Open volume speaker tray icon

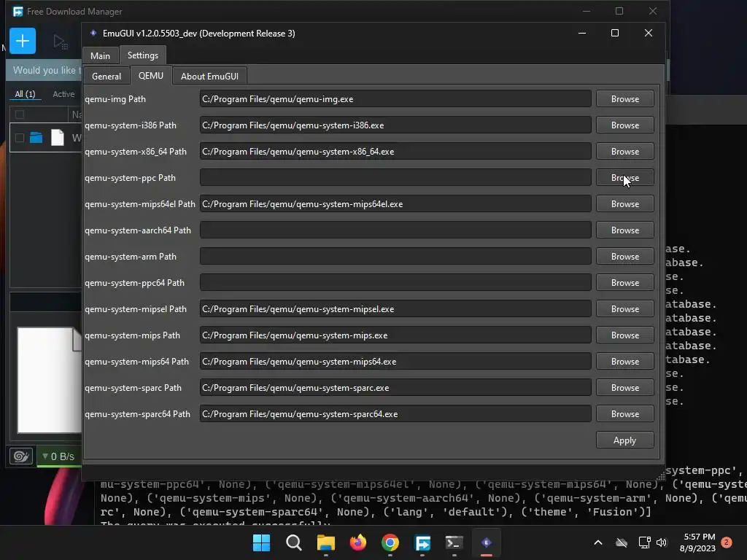point(662,542)
